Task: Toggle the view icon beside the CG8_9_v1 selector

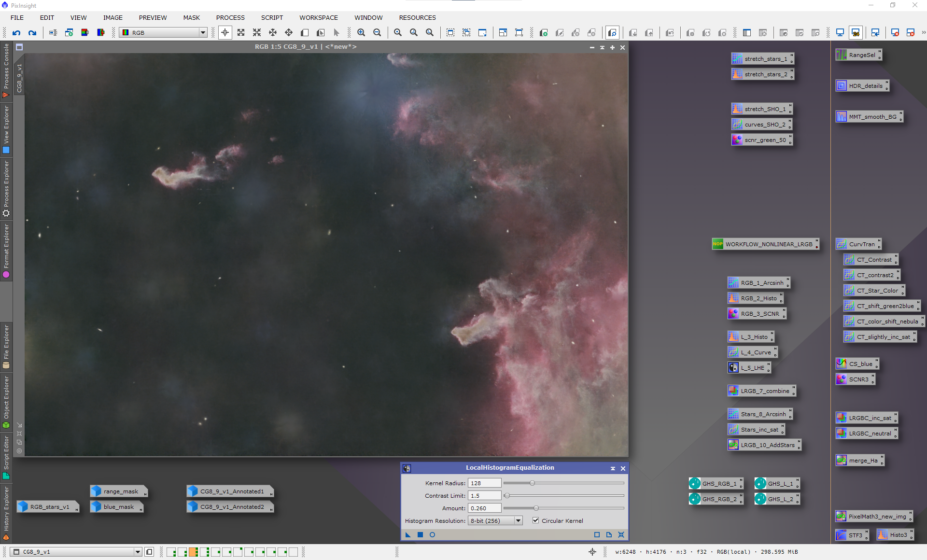Action: [149, 552]
